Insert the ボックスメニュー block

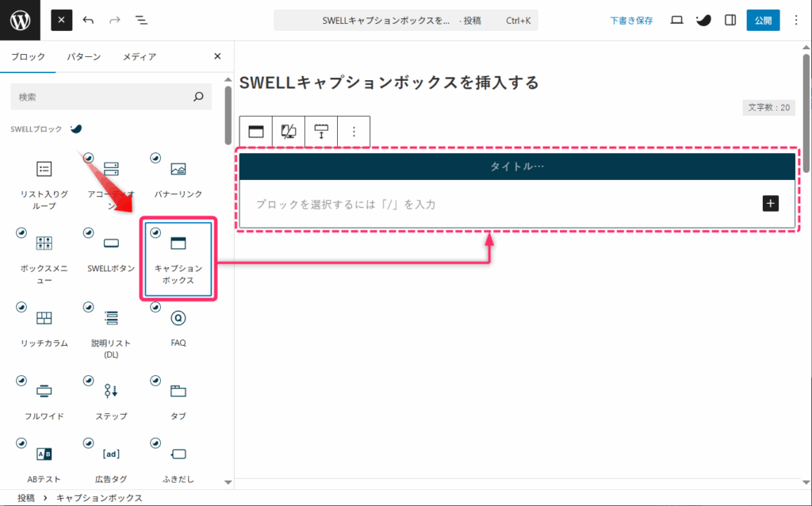coord(44,258)
